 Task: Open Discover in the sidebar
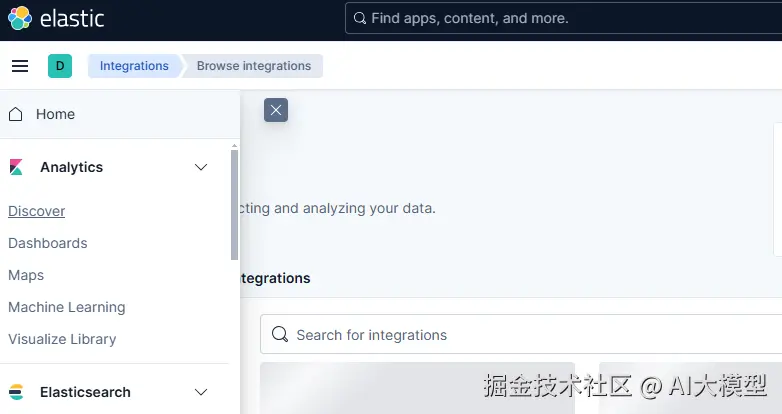(37, 211)
